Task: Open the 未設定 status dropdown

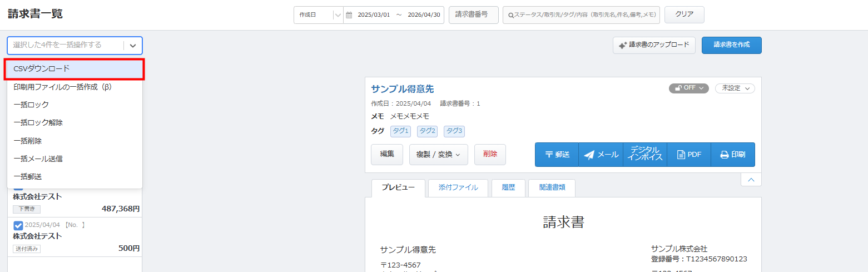Action: (x=735, y=88)
